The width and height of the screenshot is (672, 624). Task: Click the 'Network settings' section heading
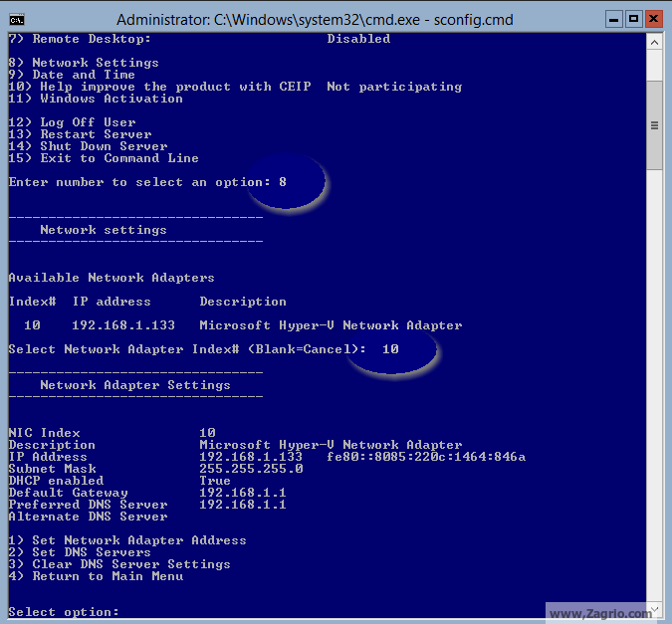[x=104, y=230]
